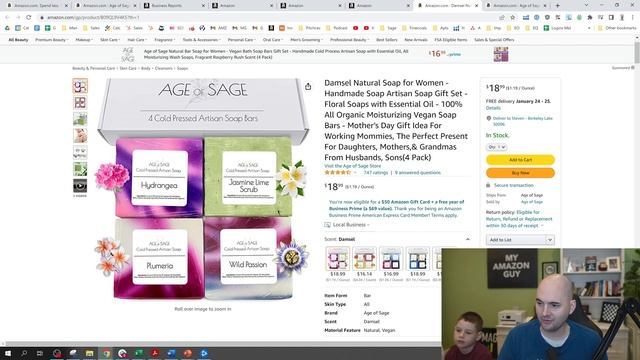Open the 747 ratings link
The width and height of the screenshot is (640, 360).
(376, 173)
